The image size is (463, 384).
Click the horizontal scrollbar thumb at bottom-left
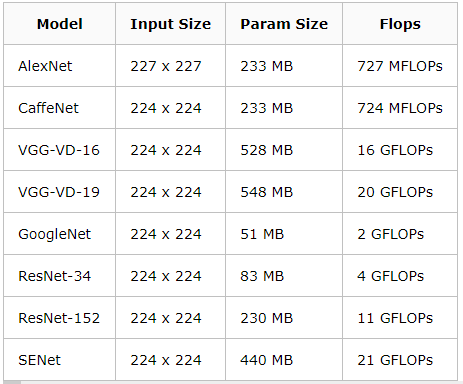tap(12, 382)
